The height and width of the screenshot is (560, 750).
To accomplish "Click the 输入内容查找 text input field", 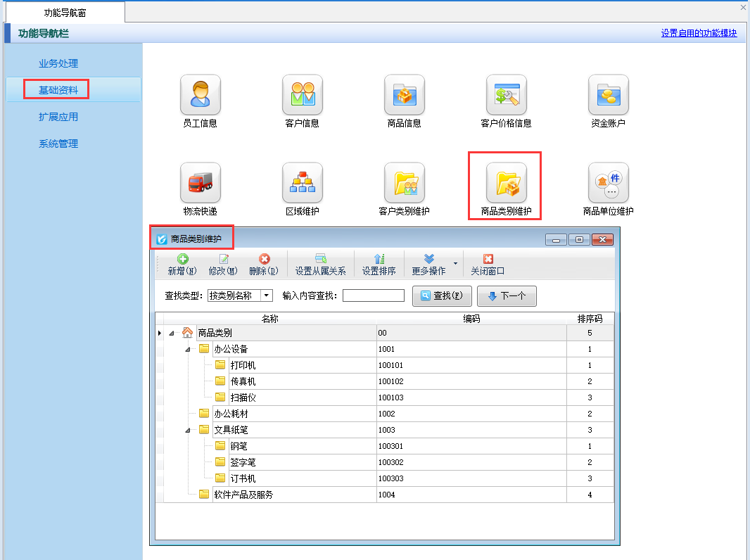I will pos(373,296).
